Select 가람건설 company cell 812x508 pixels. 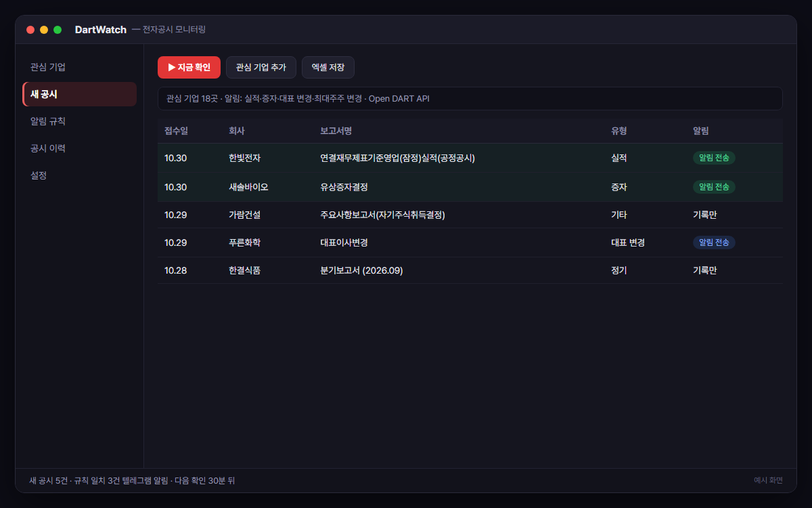coord(244,215)
